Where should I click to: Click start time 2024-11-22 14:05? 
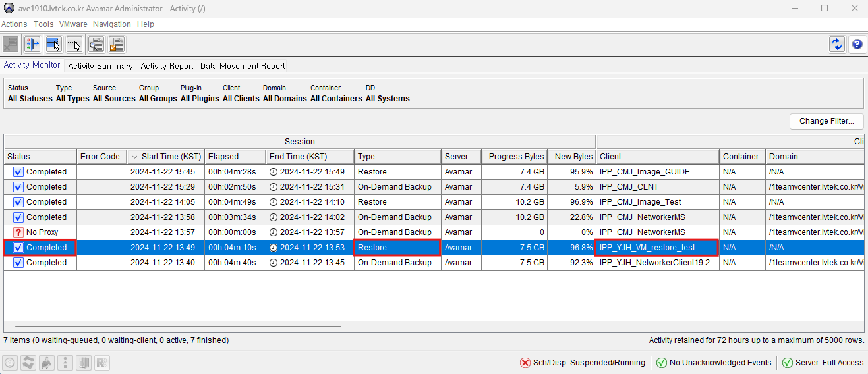click(x=163, y=202)
